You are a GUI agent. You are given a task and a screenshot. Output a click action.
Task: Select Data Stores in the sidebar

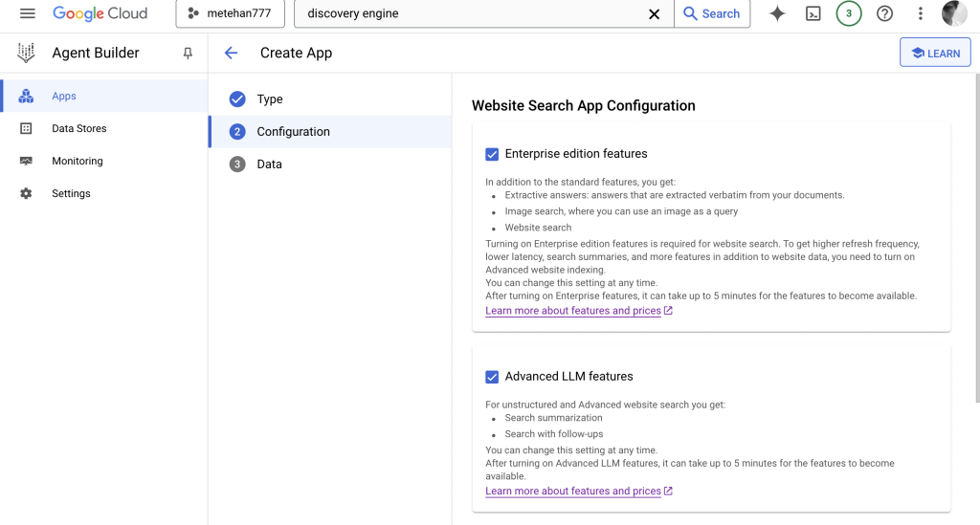tap(78, 128)
